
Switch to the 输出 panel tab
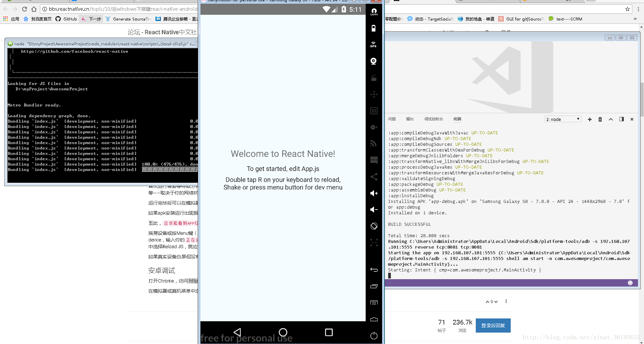coord(410,119)
